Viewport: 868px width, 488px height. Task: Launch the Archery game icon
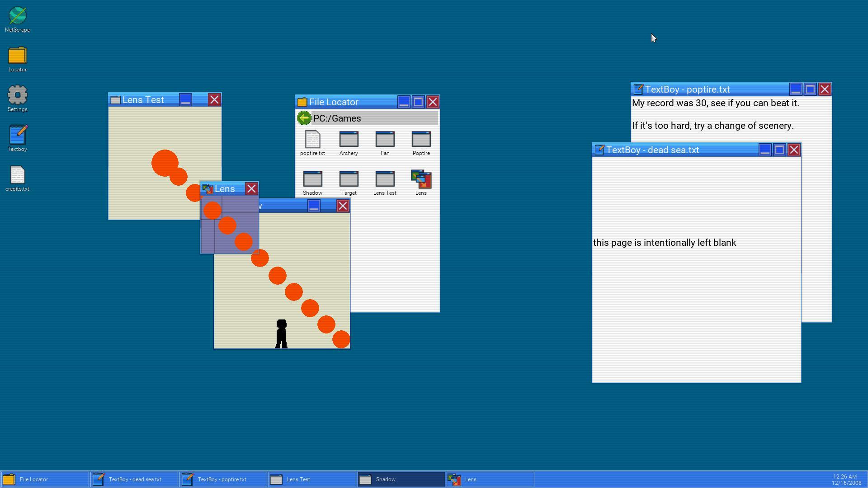(x=349, y=143)
